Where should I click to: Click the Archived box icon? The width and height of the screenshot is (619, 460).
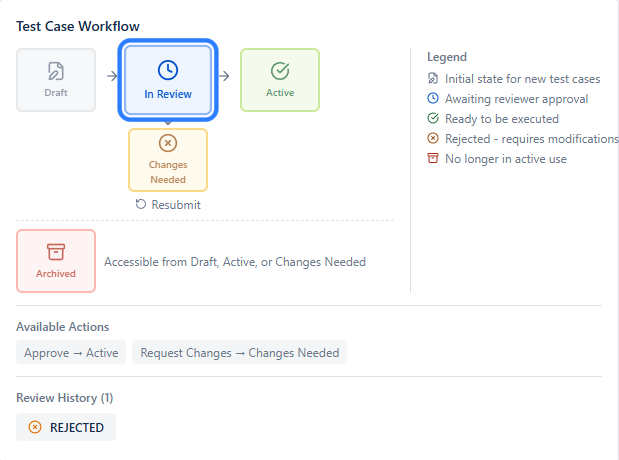56,251
